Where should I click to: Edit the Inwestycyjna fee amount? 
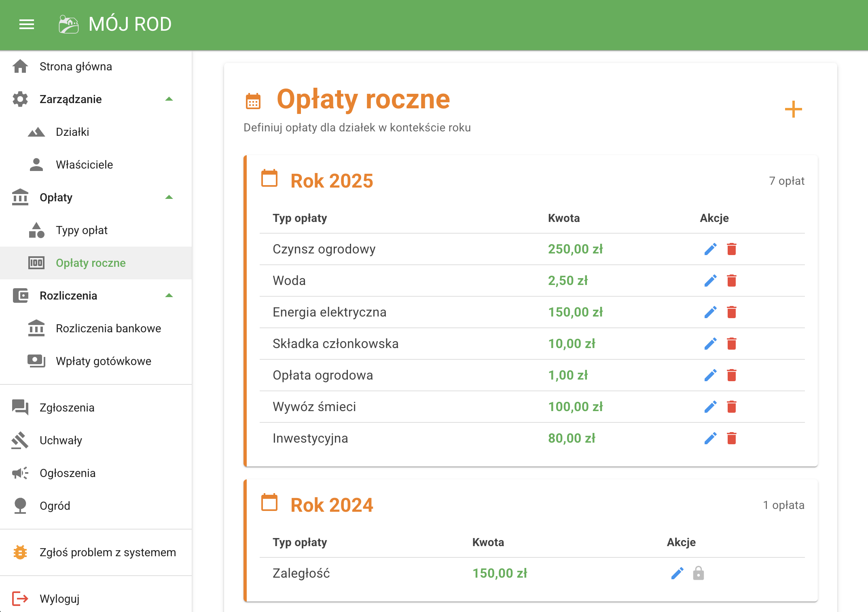pos(710,438)
